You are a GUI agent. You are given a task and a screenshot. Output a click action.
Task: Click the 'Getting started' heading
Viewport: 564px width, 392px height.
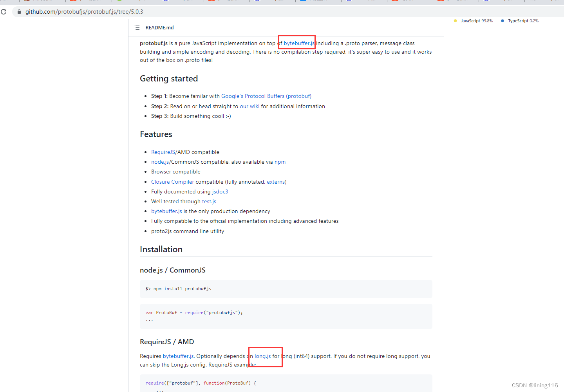[169, 79]
